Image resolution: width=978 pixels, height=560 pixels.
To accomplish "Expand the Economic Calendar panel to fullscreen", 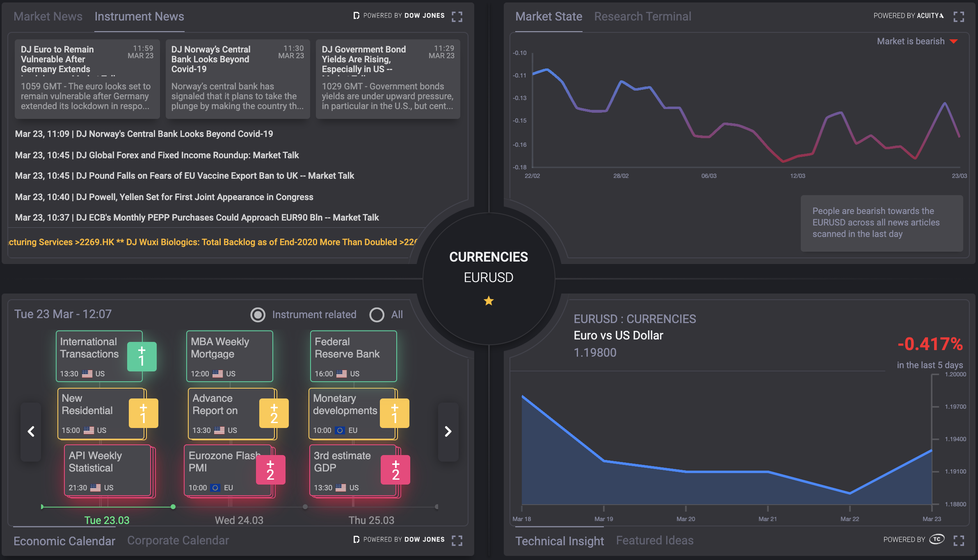I will (457, 540).
